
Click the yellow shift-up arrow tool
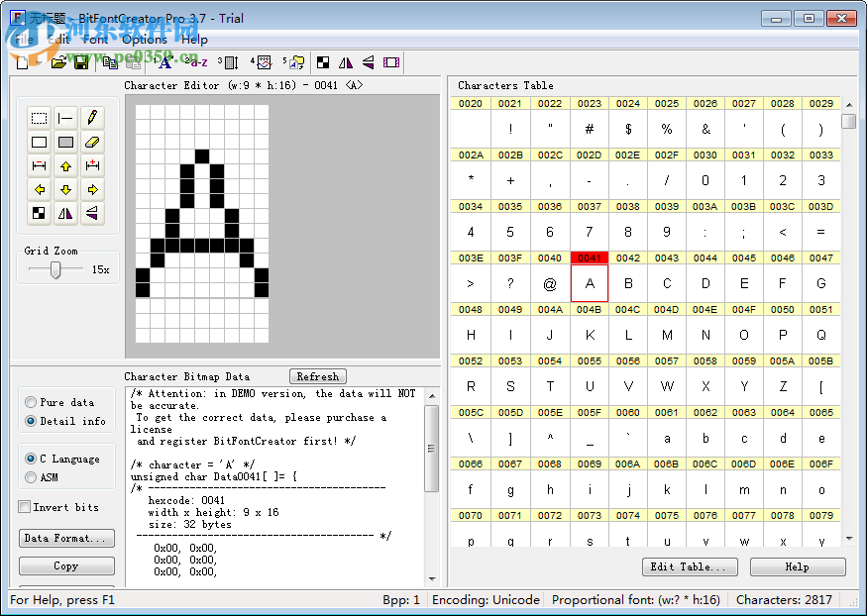[65, 166]
